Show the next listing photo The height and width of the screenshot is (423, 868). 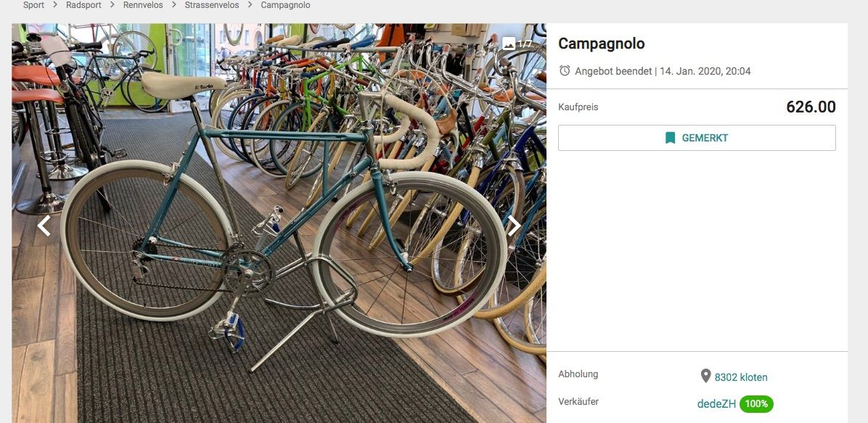pos(514,226)
